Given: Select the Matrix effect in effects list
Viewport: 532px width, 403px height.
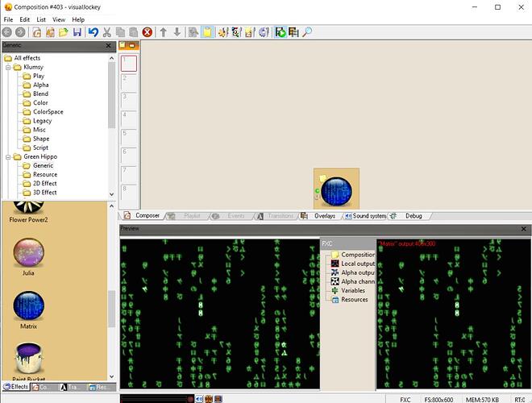Looking at the screenshot, I should [x=28, y=306].
